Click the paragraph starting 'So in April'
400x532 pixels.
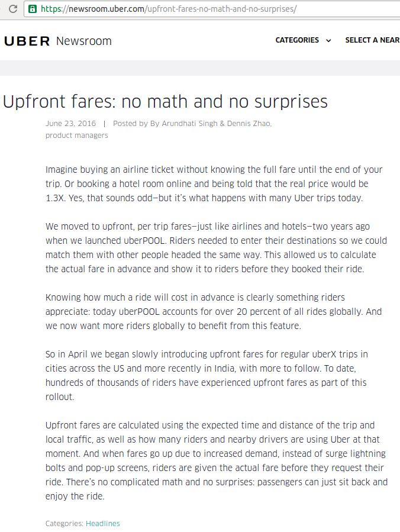207,375
